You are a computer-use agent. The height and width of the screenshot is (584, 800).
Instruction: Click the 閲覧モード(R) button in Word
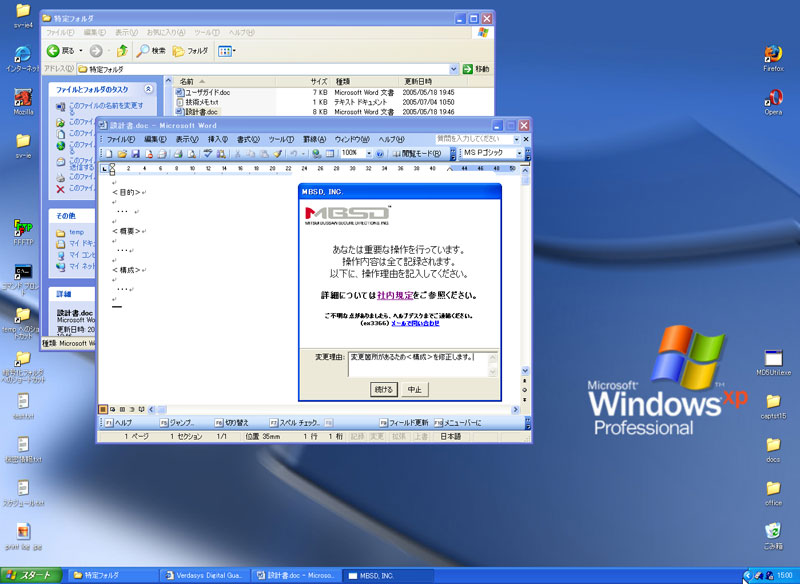click(417, 154)
